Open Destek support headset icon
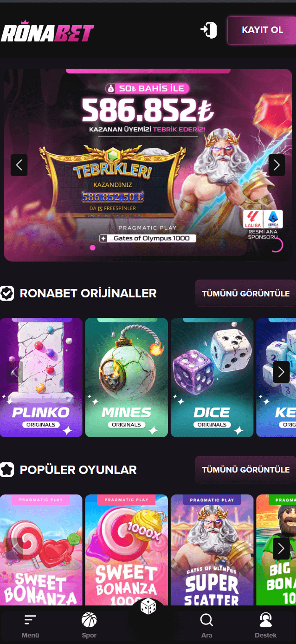 click(265, 619)
